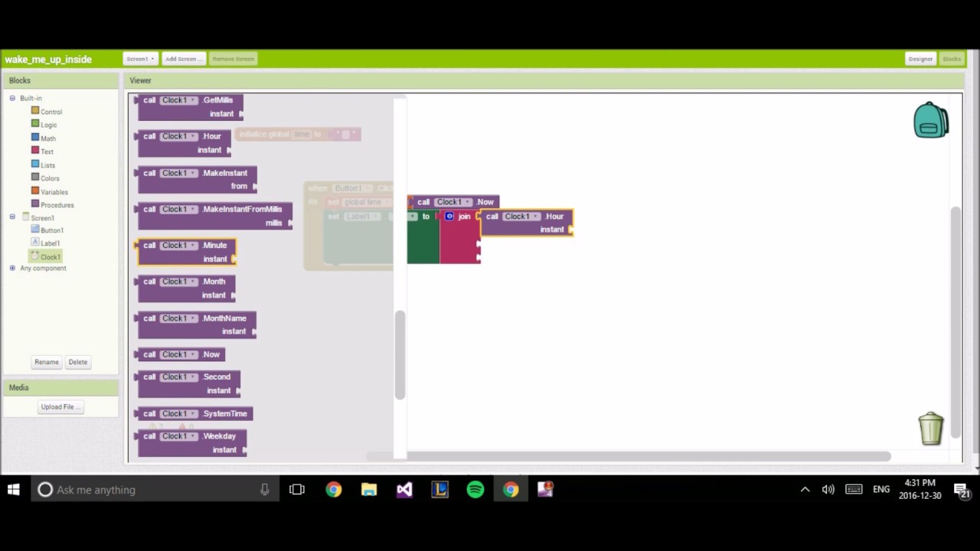Click the wake_me_up_inside project title

[48, 59]
